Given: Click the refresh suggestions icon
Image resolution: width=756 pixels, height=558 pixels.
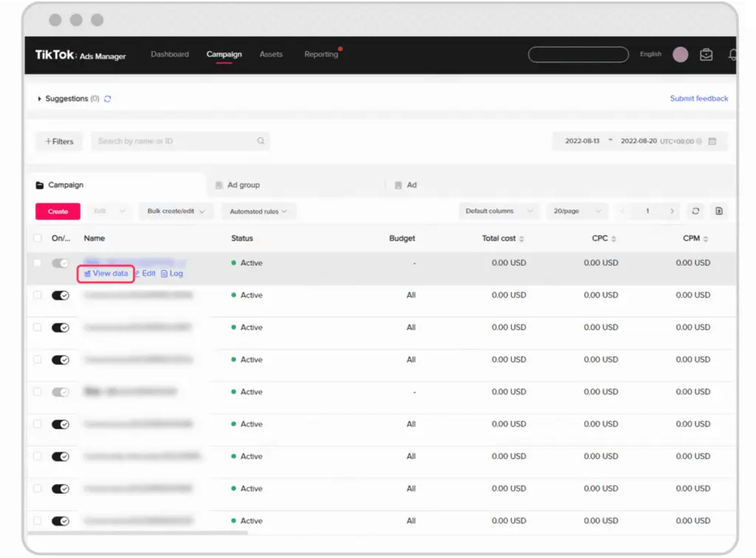Looking at the screenshot, I should click(108, 99).
